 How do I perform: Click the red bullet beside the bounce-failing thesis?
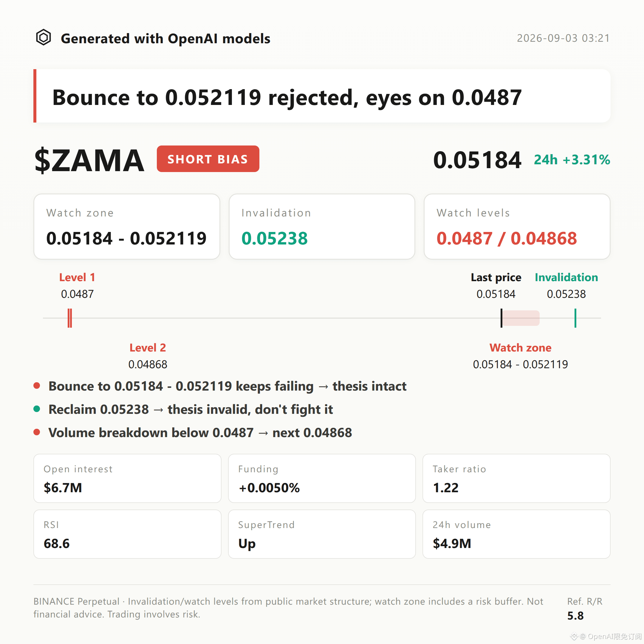click(37, 386)
